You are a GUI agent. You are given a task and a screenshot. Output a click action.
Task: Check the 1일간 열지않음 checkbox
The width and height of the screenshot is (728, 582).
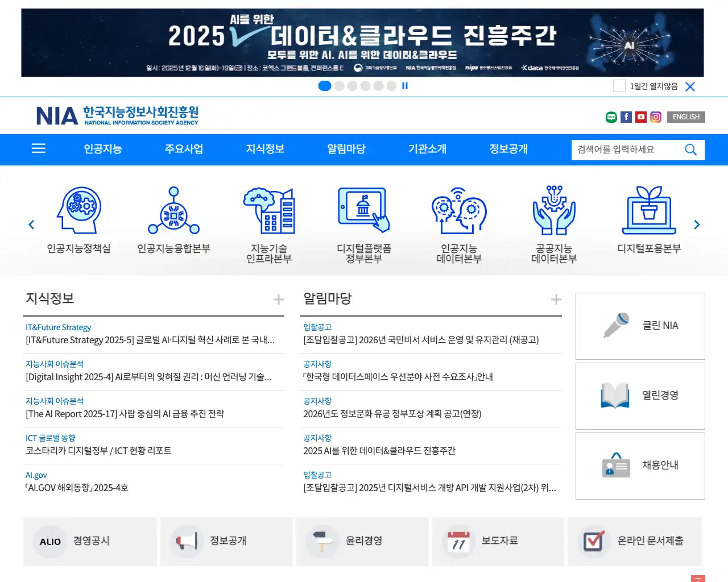pyautogui.click(x=619, y=86)
